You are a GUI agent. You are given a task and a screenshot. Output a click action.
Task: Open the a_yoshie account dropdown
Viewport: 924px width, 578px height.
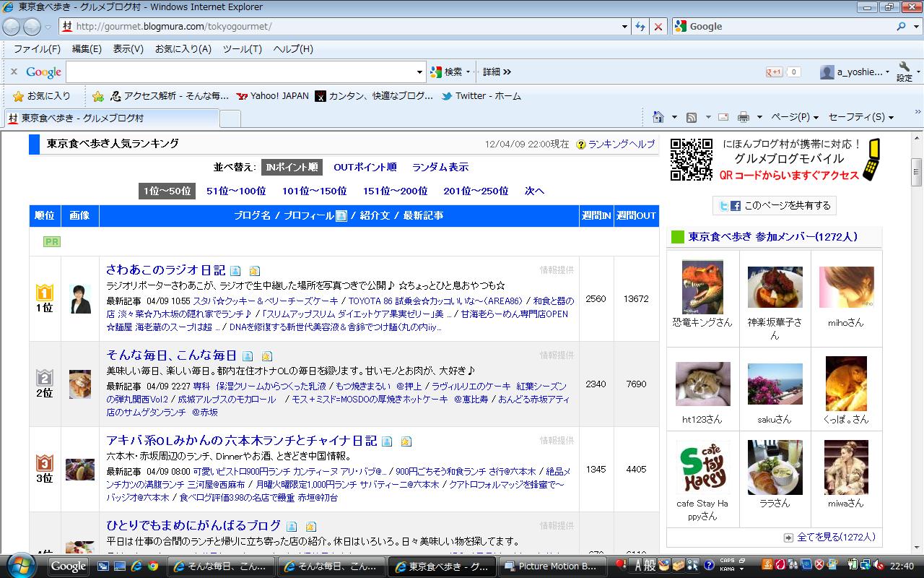pyautogui.click(x=887, y=72)
